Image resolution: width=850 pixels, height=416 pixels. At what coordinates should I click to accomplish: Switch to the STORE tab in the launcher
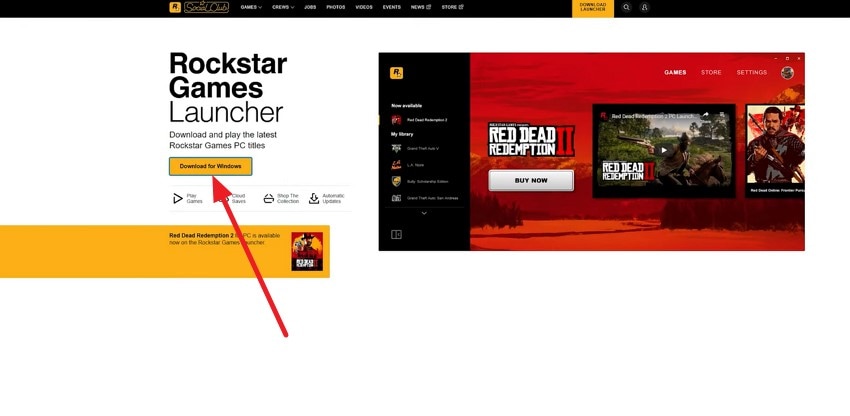[x=711, y=73]
